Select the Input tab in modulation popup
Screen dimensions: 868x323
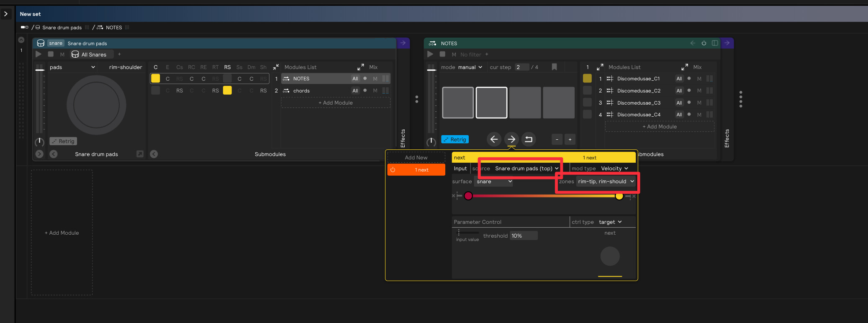tap(460, 169)
